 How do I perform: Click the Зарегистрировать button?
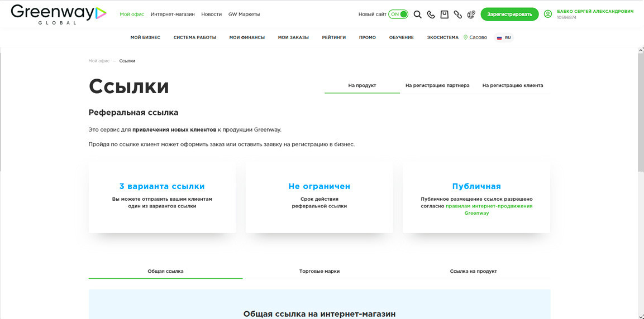[509, 14]
